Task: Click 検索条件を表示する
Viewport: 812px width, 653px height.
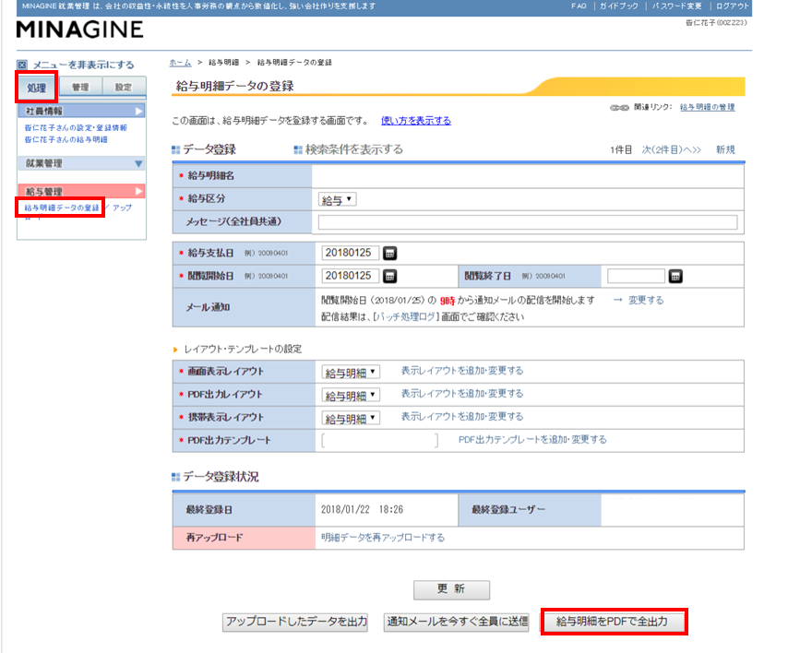Action: pos(353,149)
